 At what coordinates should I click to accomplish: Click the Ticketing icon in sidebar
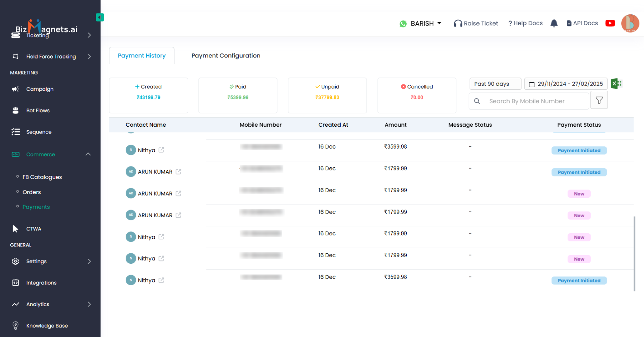pyautogui.click(x=15, y=35)
